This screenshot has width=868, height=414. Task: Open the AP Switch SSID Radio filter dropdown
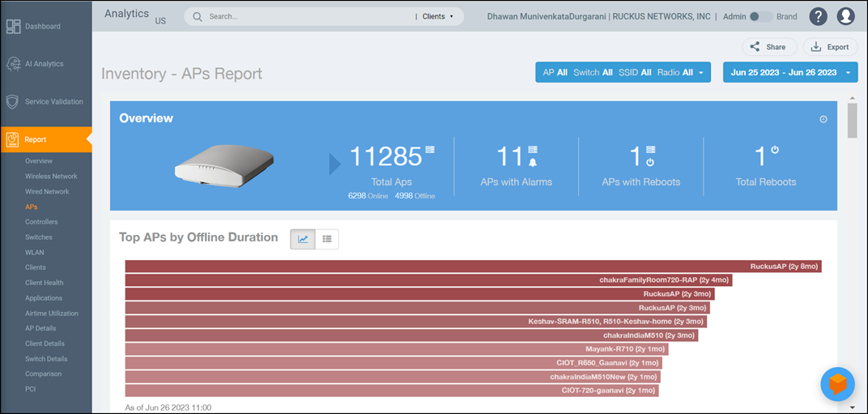623,72
